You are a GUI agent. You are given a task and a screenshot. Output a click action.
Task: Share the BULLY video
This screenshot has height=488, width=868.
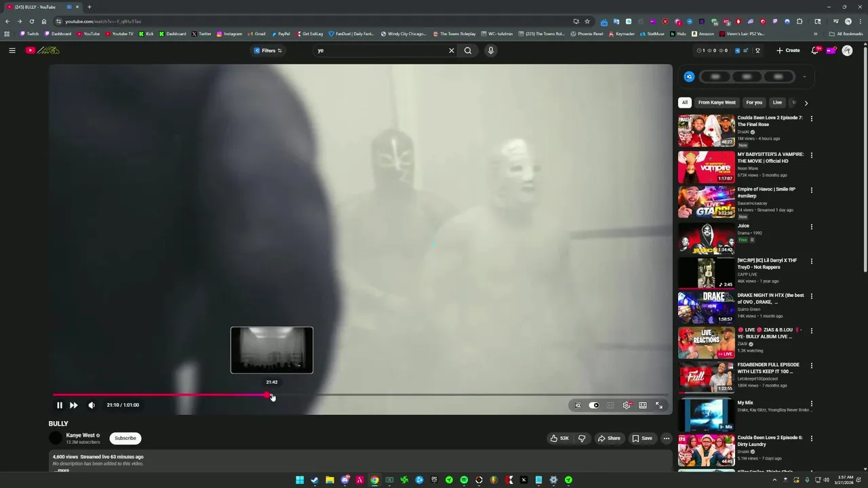point(609,439)
